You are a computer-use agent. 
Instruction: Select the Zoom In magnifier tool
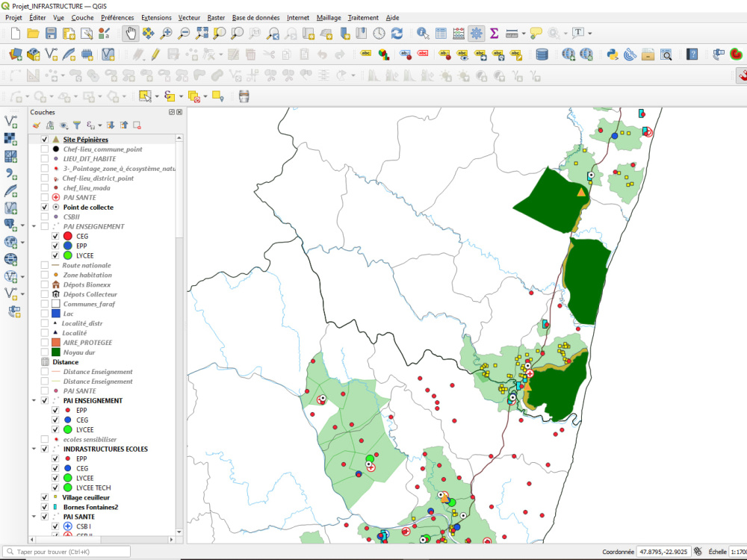pos(166,34)
